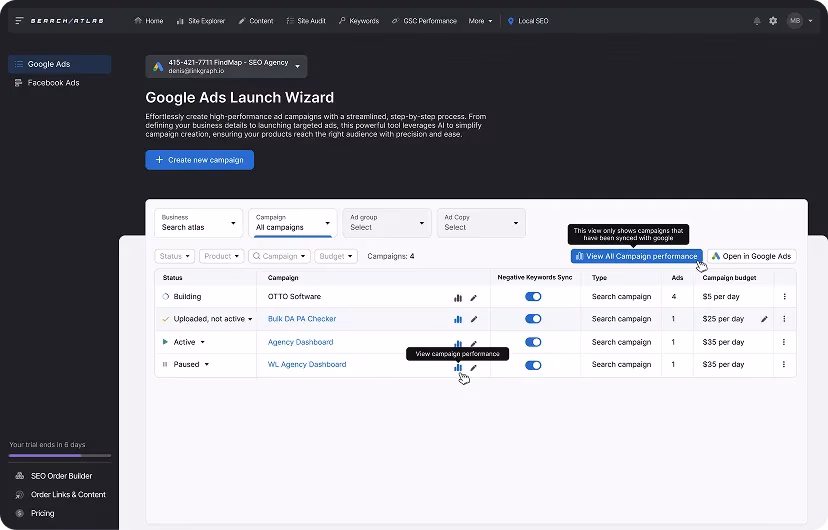Click the Create new campaign button
The width and height of the screenshot is (828, 530).
click(x=199, y=160)
